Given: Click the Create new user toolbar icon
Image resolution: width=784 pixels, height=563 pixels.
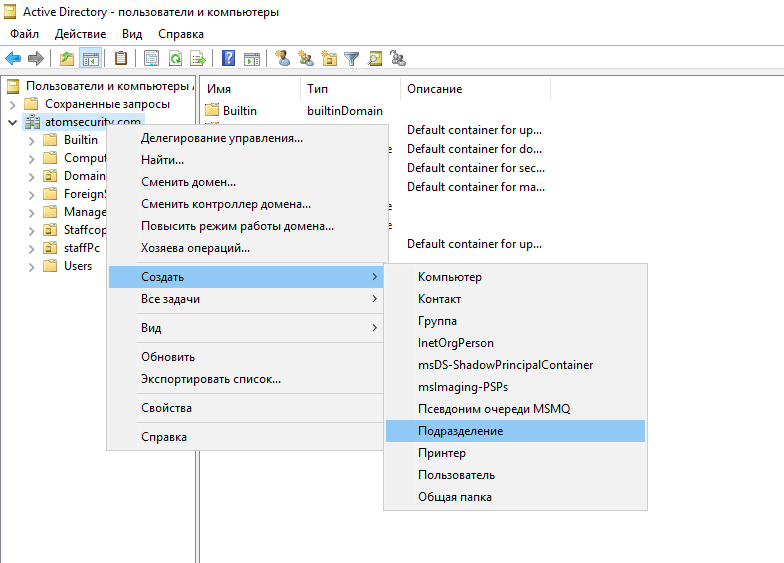Looking at the screenshot, I should 283,58.
